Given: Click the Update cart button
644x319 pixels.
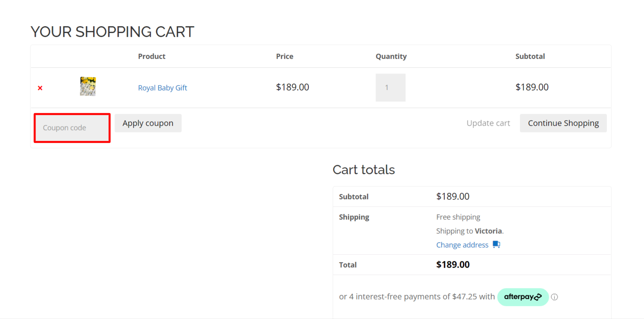Looking at the screenshot, I should click(x=488, y=123).
